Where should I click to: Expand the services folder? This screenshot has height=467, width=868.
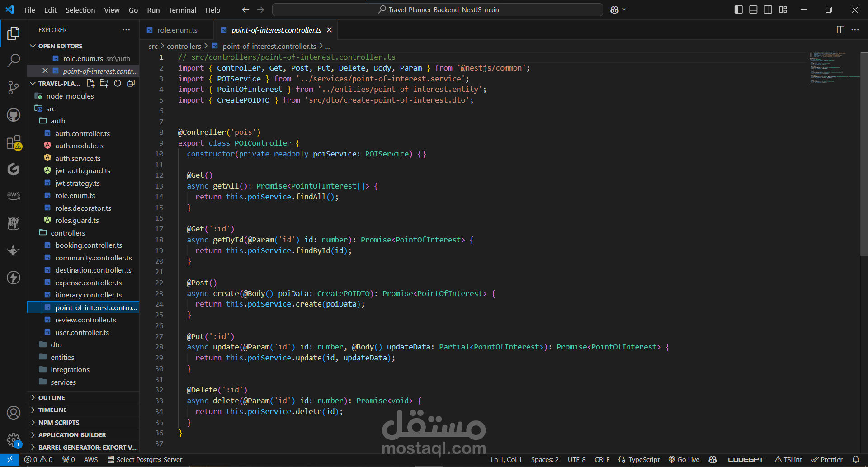(83, 382)
